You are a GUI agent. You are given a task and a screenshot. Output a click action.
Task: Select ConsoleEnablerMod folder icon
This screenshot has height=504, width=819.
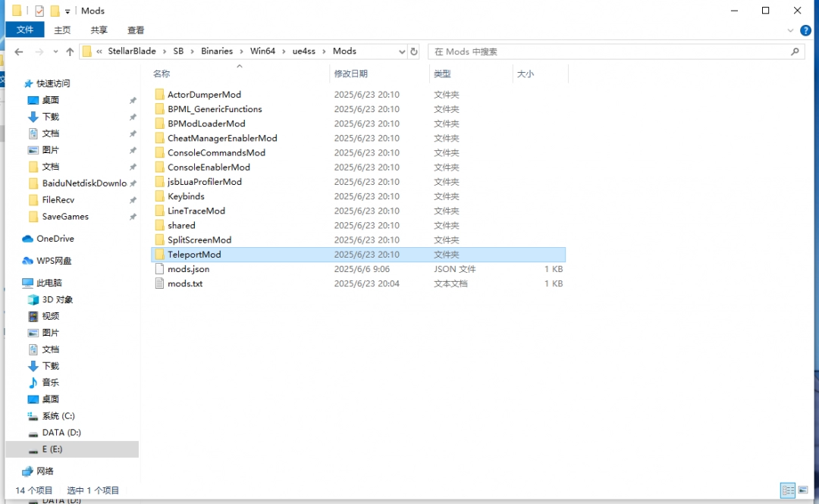pyautogui.click(x=159, y=167)
